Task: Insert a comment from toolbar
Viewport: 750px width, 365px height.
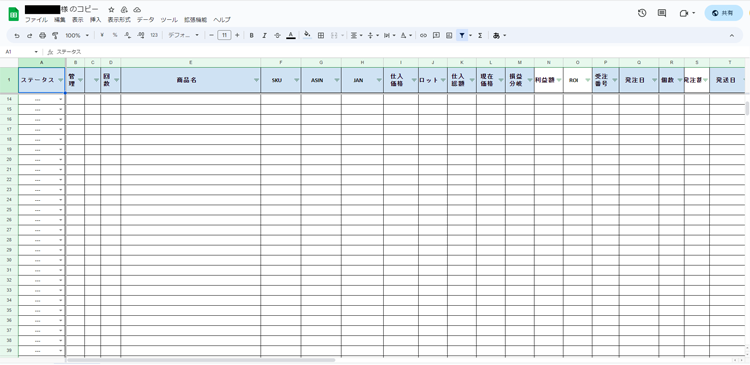Action: 436,35
